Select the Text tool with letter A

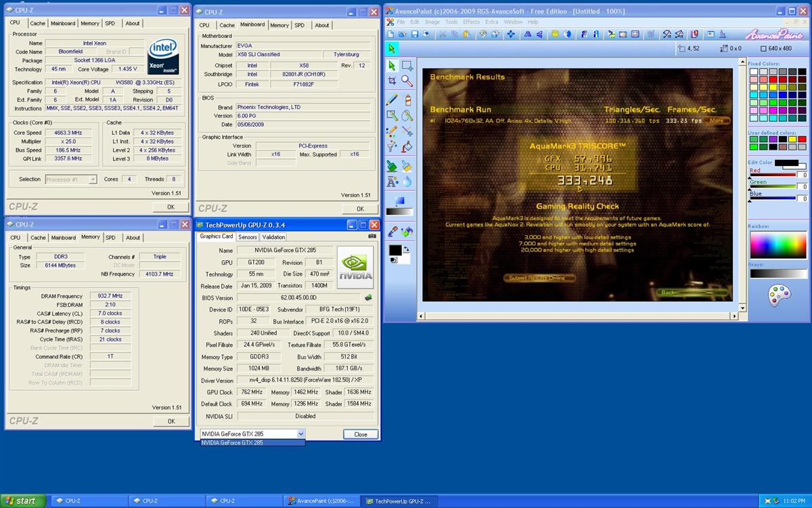(x=392, y=182)
